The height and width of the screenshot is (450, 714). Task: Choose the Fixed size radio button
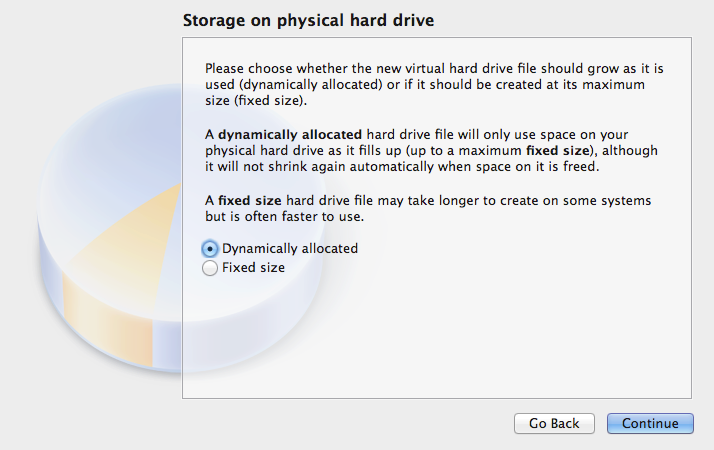[209, 268]
